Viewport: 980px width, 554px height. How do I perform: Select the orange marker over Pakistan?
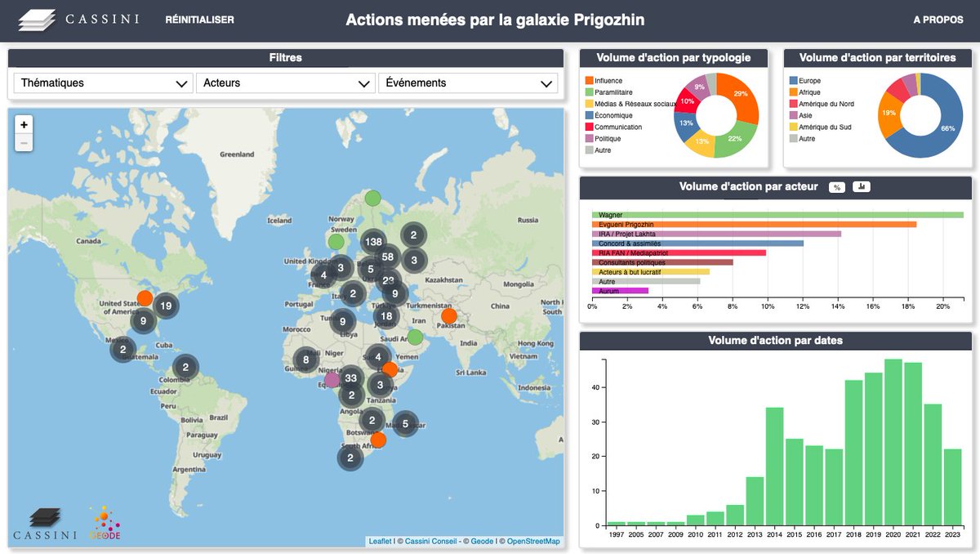[448, 316]
